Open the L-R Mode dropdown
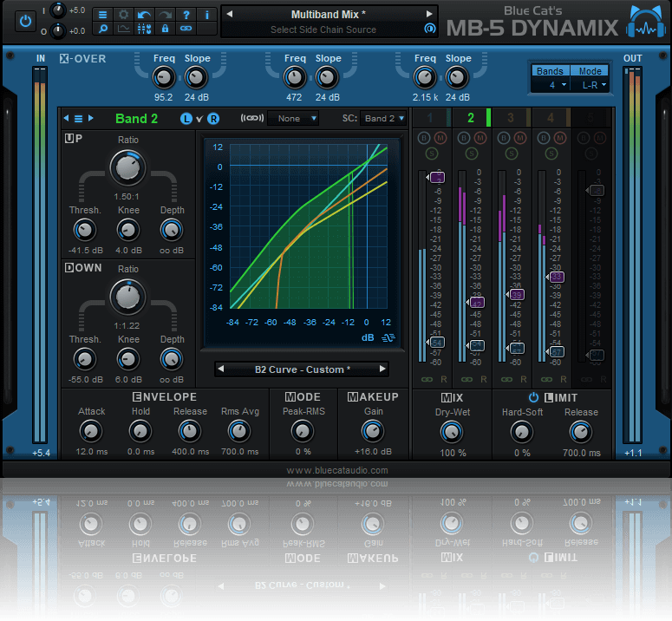The height and width of the screenshot is (621, 672). (591, 85)
